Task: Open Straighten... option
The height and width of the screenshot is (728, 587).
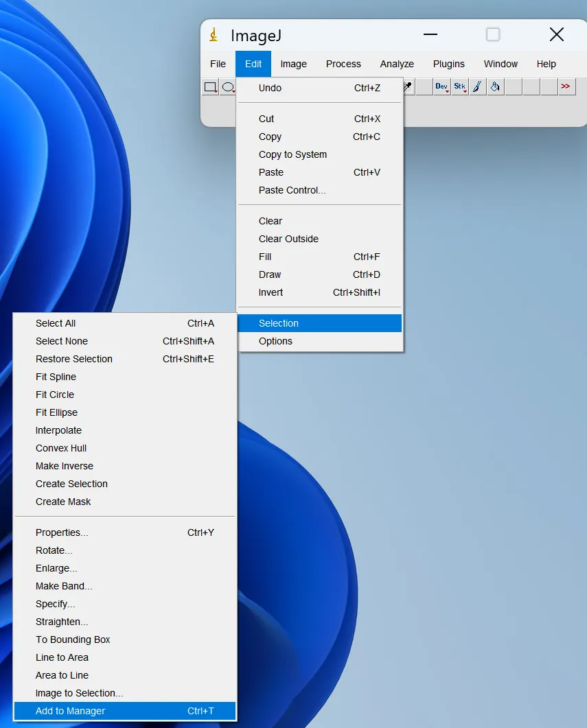Action: (125, 622)
